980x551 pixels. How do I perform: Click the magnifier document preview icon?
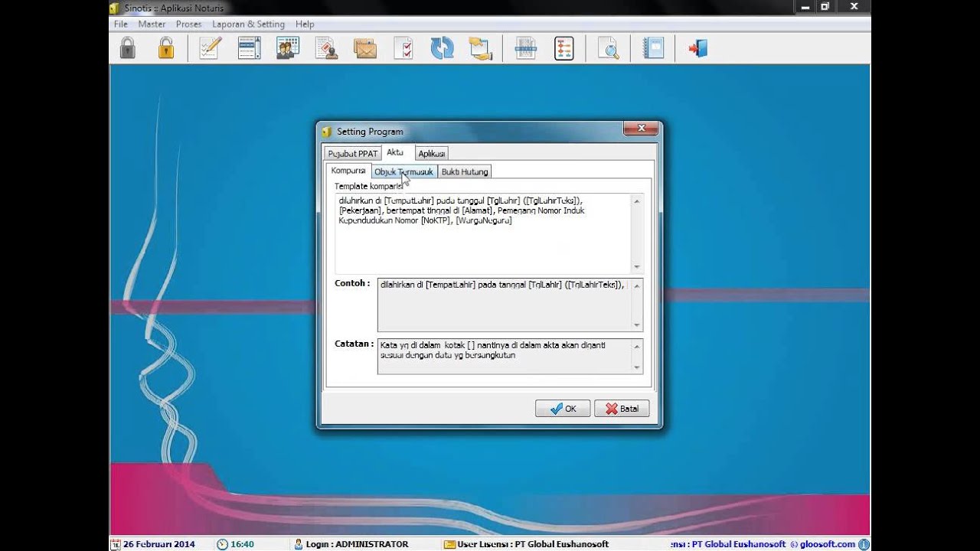[609, 48]
